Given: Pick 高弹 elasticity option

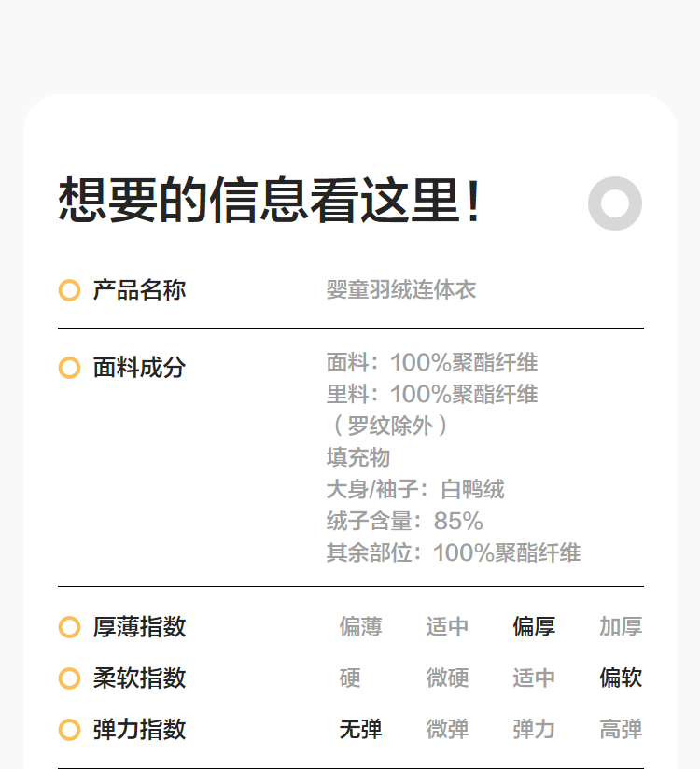Looking at the screenshot, I should (x=621, y=730).
